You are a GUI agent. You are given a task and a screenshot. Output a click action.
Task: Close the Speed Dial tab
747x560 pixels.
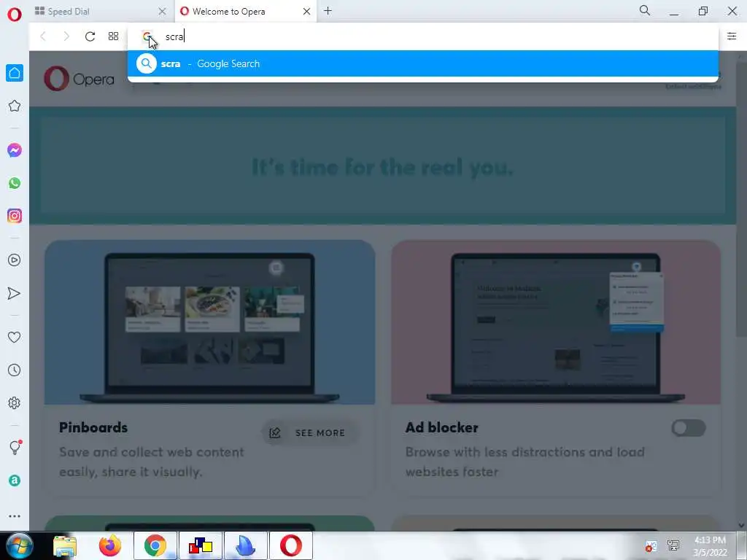click(x=162, y=12)
